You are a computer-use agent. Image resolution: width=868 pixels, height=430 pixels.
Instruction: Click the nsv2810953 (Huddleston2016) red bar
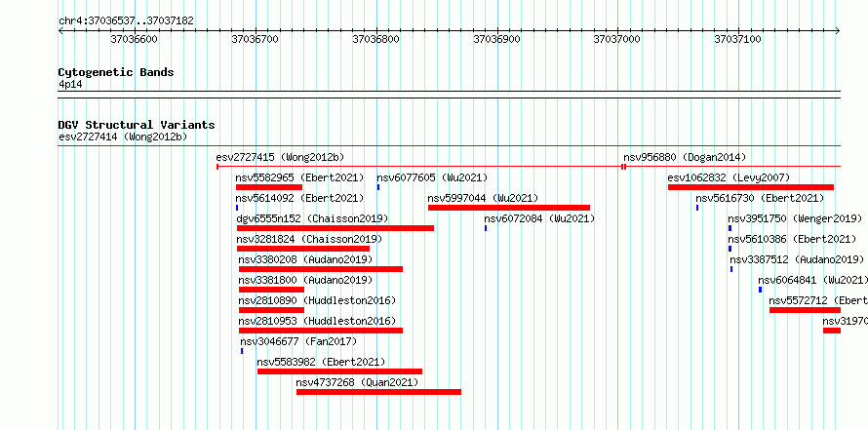[x=321, y=331]
